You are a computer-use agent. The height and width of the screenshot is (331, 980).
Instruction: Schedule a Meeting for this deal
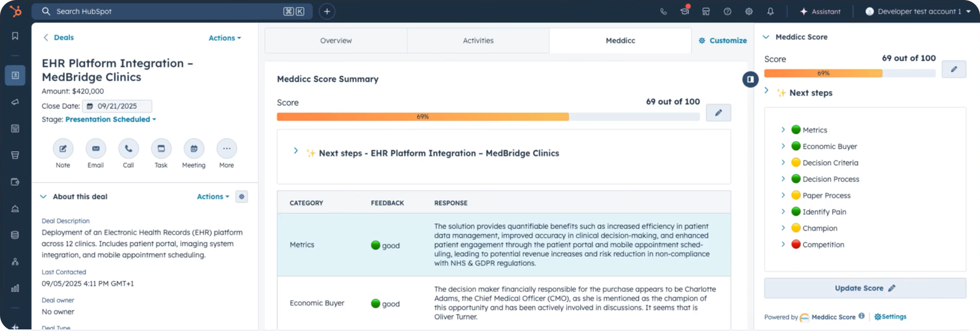tap(194, 149)
